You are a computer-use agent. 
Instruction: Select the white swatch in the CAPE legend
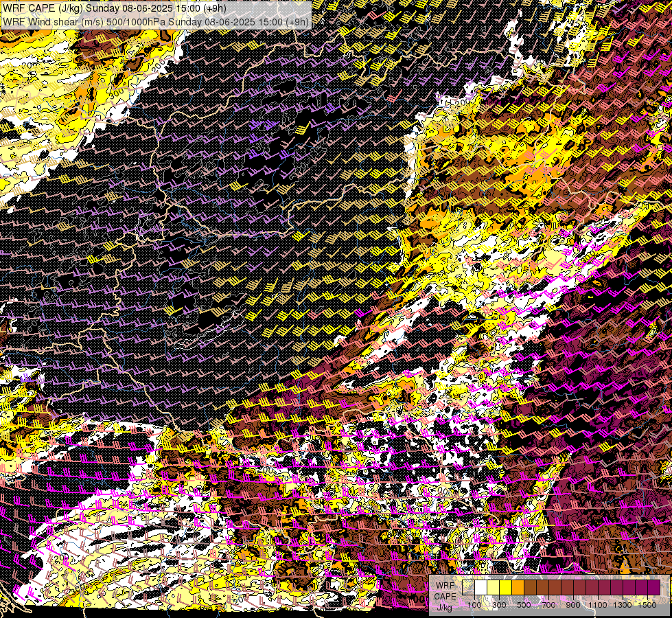pos(481,587)
